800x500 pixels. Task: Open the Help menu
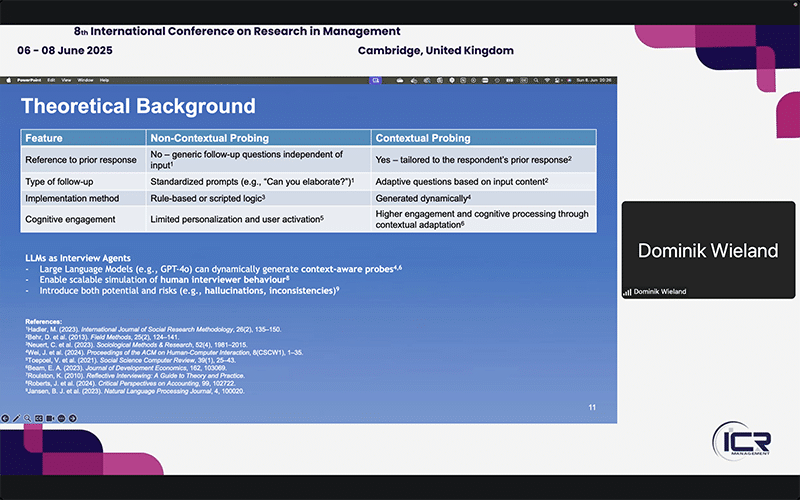pos(104,79)
